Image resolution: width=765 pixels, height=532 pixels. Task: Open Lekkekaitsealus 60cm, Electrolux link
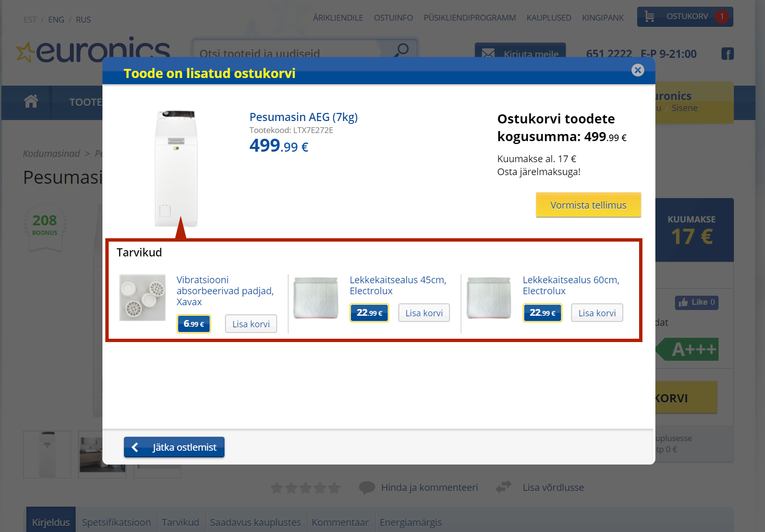point(571,286)
